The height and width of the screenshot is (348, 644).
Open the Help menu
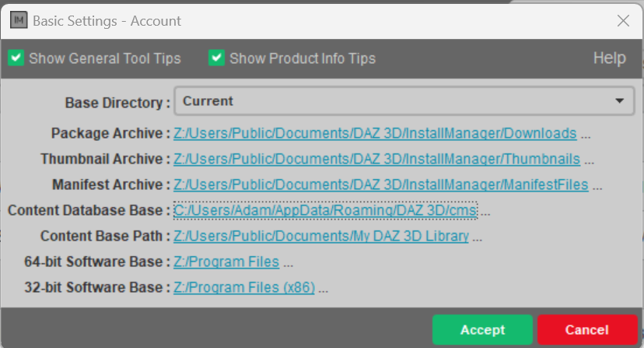(x=609, y=58)
